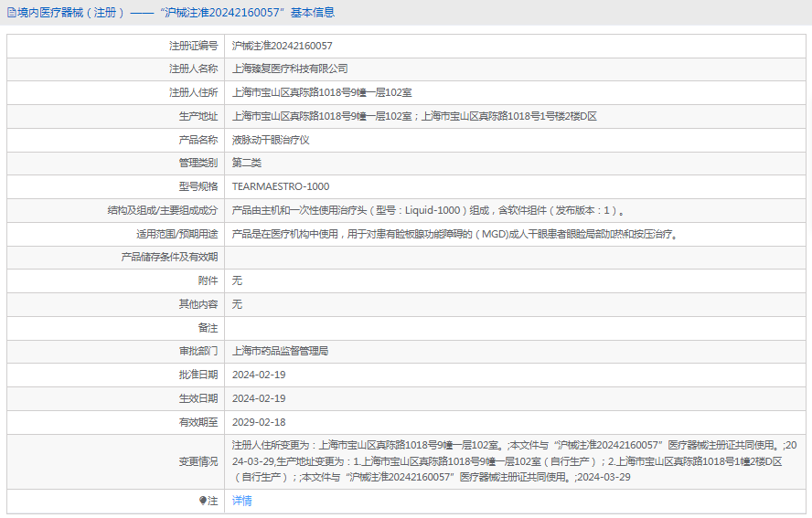The height and width of the screenshot is (518, 812).
Task: Select product name 液脉动干眼治疗仪
Action: [x=271, y=140]
